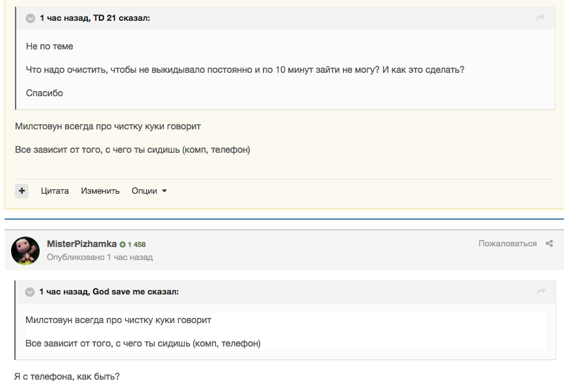Screen dimensions: 564x392
Task: Click the quoted question 'Что надо очистить'
Action: (x=245, y=70)
